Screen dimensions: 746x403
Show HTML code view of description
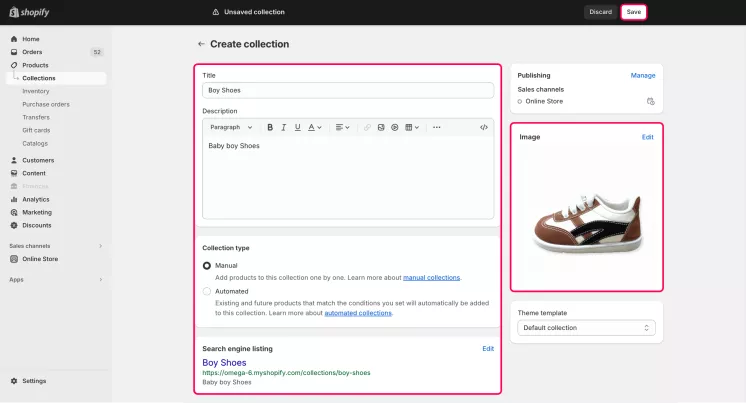[484, 127]
